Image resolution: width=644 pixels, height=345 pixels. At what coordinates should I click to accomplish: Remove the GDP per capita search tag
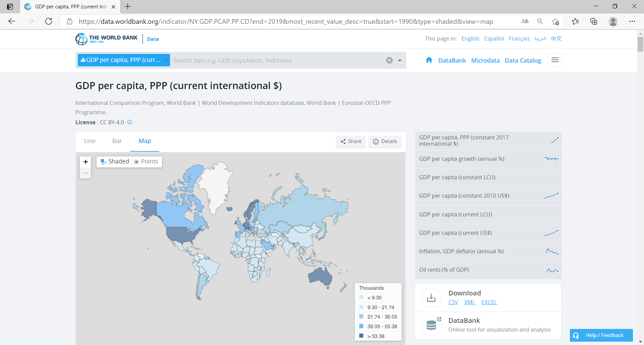click(x=166, y=60)
